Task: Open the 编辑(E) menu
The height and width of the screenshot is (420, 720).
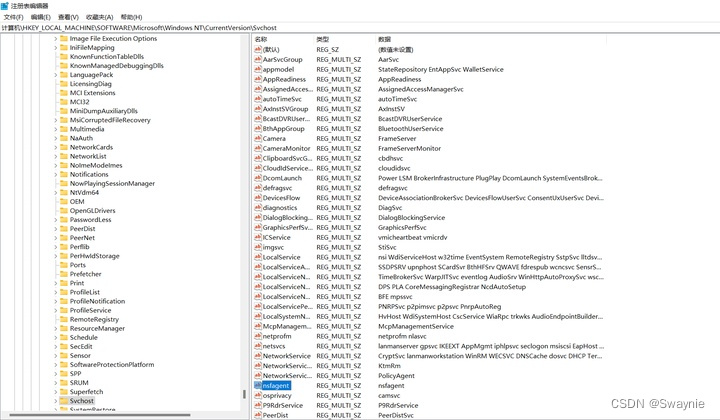Action: (x=41, y=17)
